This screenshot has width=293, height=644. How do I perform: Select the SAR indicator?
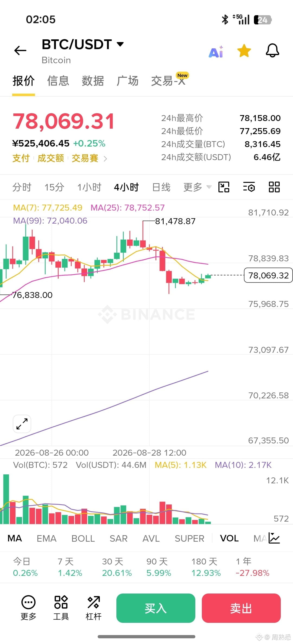119,538
